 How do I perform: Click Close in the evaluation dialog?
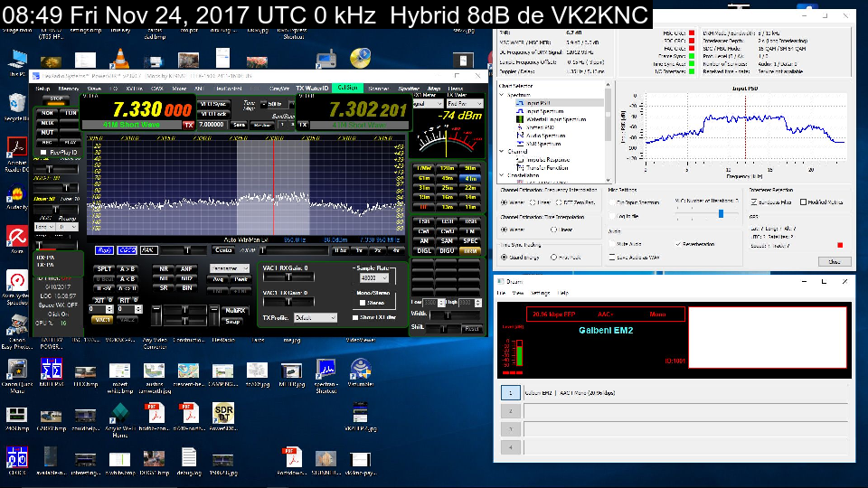(x=835, y=262)
